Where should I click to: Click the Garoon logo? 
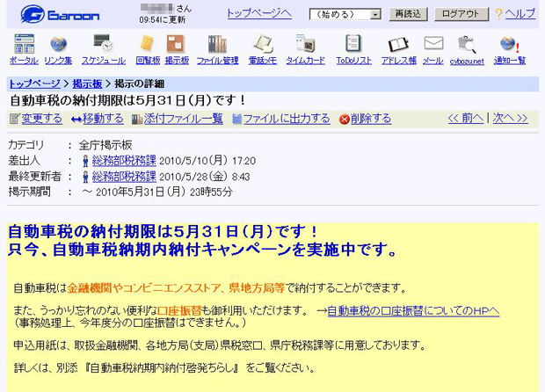(x=60, y=14)
